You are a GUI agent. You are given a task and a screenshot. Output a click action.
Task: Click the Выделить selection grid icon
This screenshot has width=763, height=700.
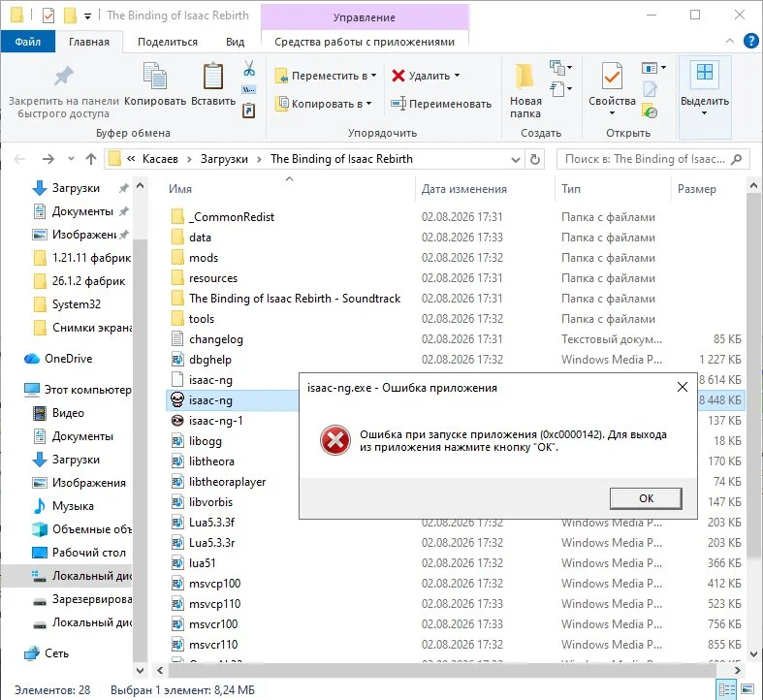[x=705, y=72]
